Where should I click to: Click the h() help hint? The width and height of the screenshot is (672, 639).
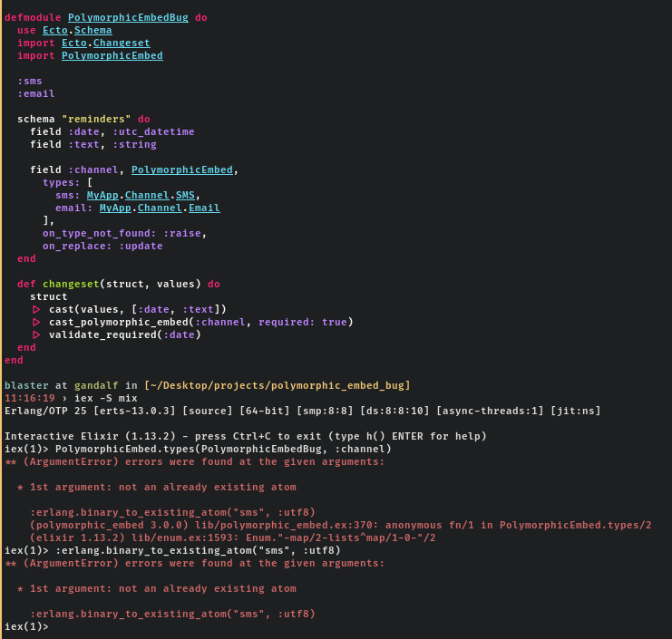click(x=375, y=436)
